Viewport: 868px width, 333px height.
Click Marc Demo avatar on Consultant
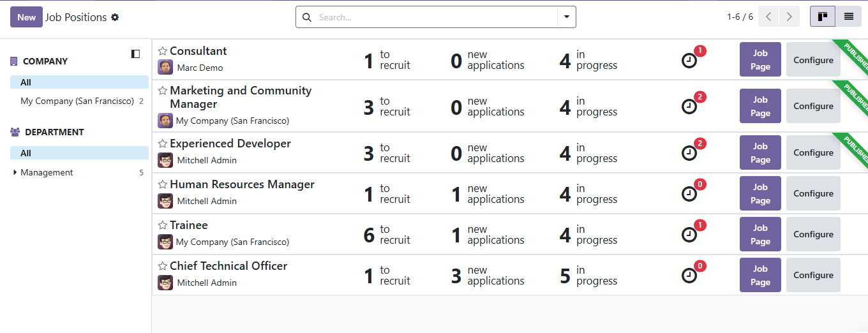coord(165,68)
